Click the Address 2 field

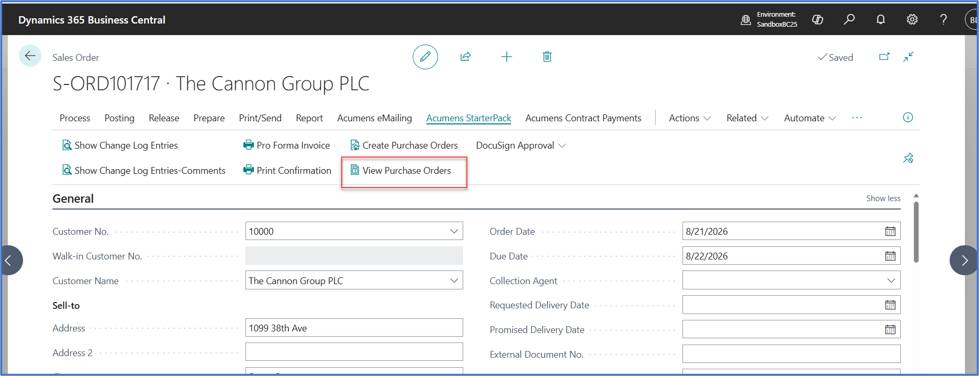pos(354,352)
